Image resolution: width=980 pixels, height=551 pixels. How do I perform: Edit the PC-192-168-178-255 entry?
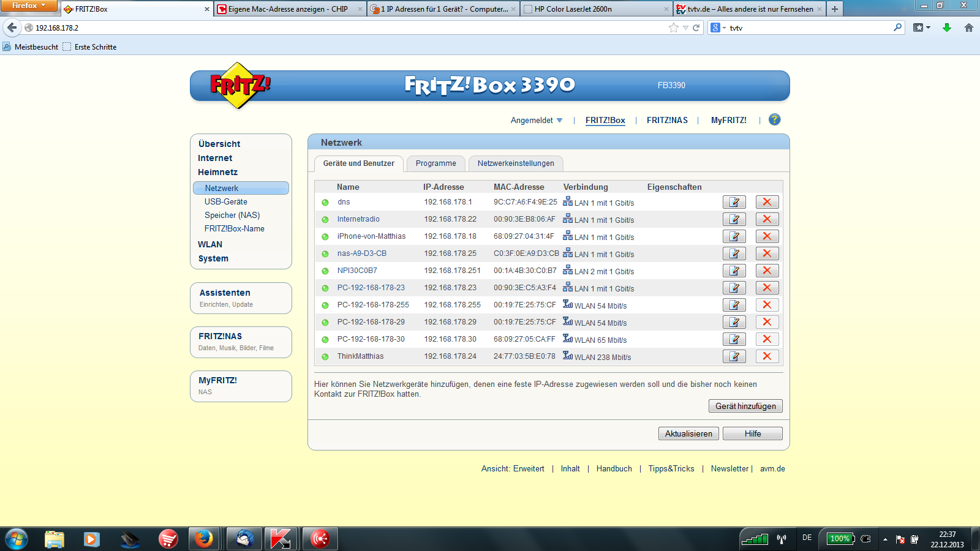[x=734, y=305]
